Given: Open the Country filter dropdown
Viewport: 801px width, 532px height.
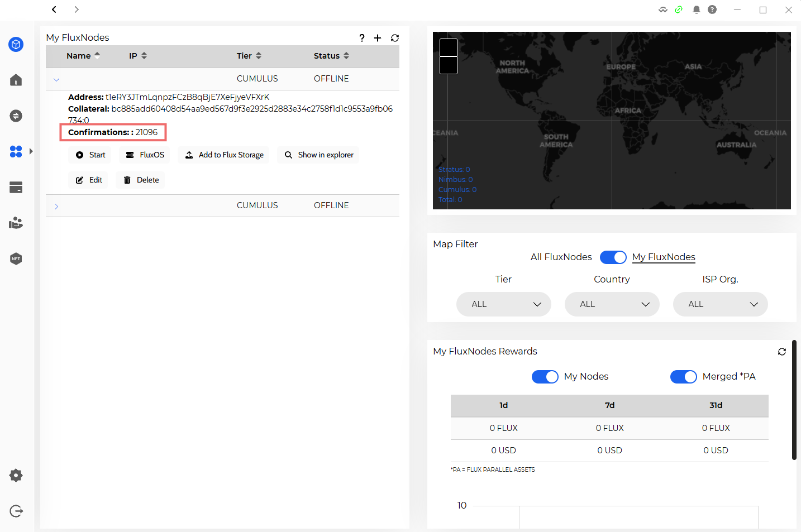Looking at the screenshot, I should coord(612,304).
